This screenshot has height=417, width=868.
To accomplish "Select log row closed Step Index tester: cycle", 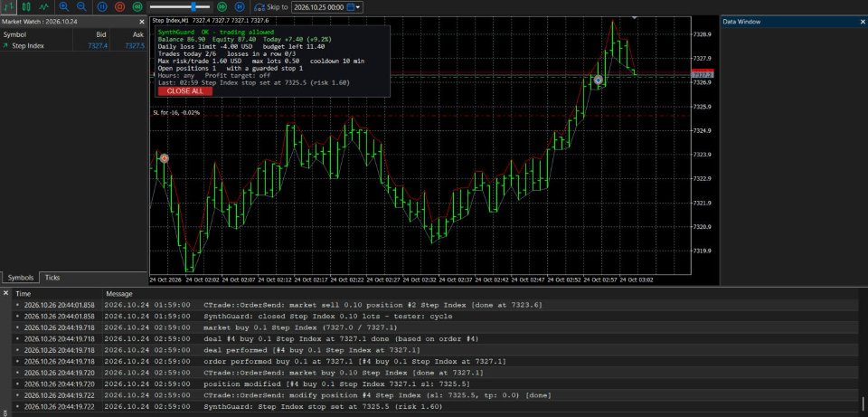I will [x=436, y=317].
